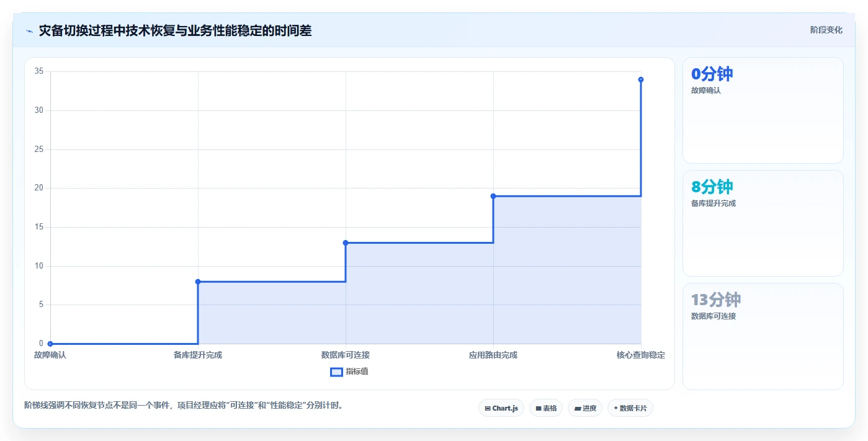Click the lightning icon beside the header title

click(29, 31)
